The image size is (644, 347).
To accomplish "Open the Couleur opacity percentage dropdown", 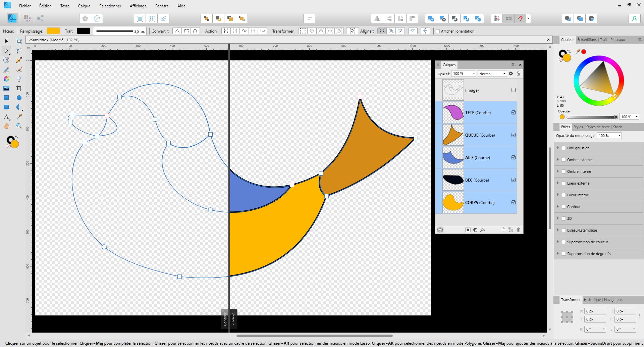I will tap(636, 117).
